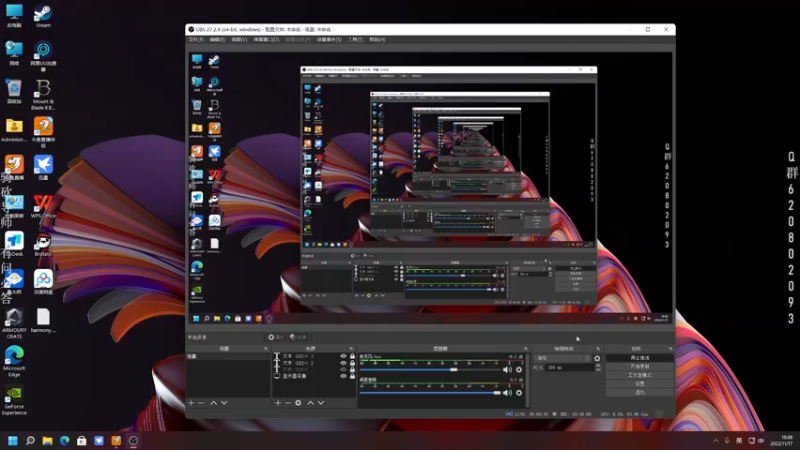Open transition type dropdown (渐变)

click(x=562, y=358)
